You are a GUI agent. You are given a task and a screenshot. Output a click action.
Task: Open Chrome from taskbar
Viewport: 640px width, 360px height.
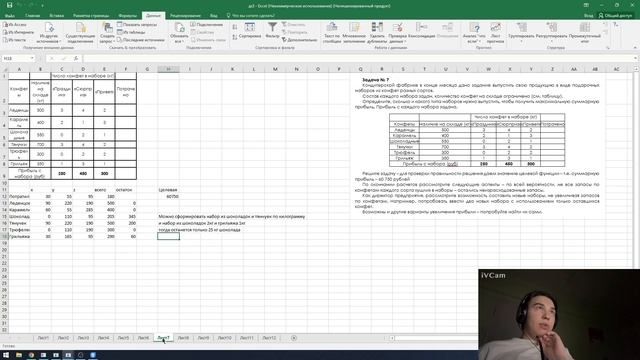31,355
